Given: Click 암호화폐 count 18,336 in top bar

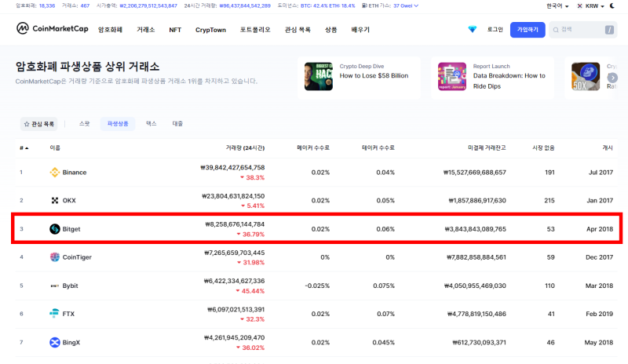Looking at the screenshot, I should tap(47, 5).
